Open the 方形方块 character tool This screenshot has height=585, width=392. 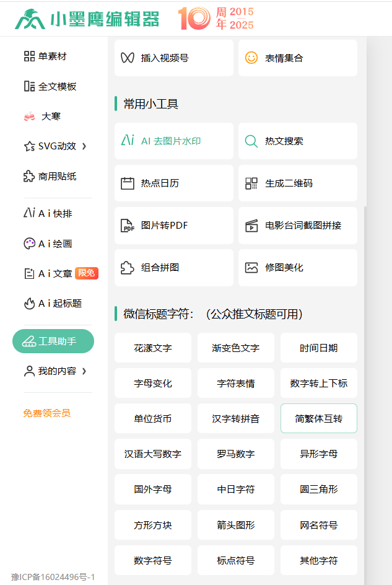(x=153, y=525)
